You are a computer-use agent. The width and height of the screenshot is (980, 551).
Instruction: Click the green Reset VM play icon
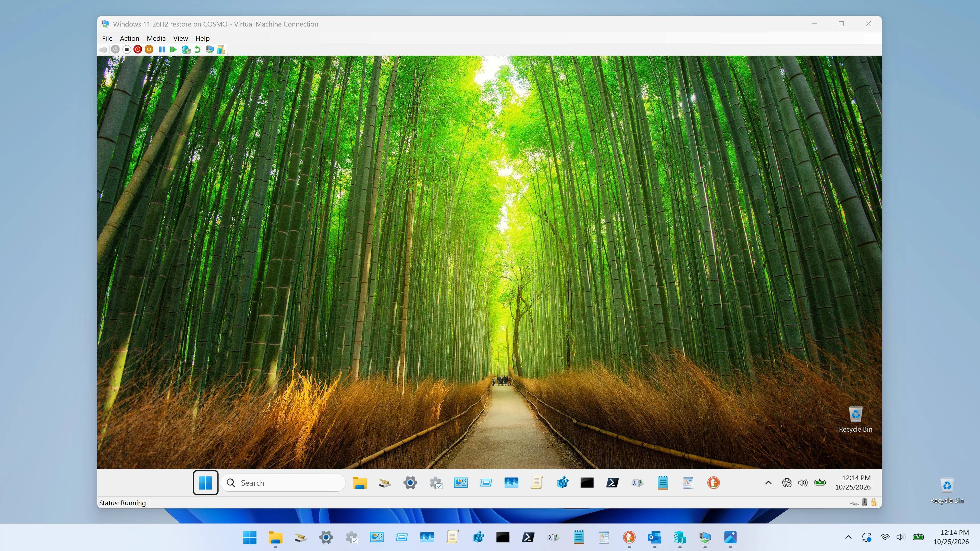click(x=173, y=49)
